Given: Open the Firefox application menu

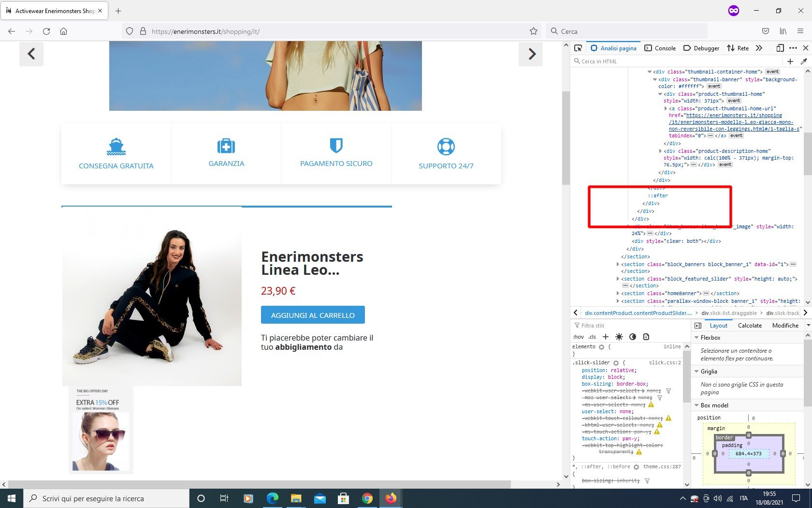Looking at the screenshot, I should tap(800, 31).
